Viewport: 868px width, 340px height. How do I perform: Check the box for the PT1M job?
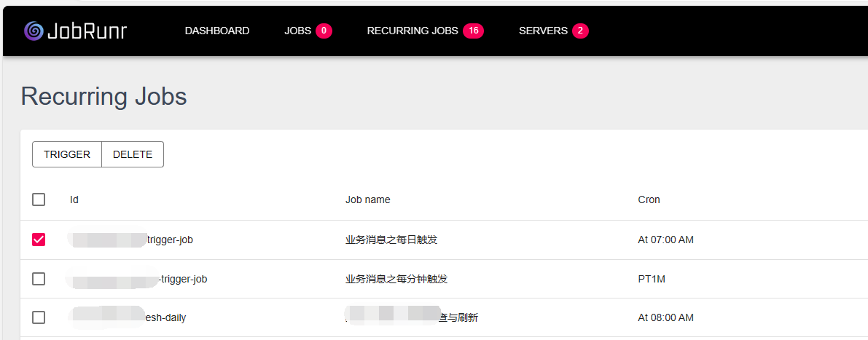tap(39, 279)
